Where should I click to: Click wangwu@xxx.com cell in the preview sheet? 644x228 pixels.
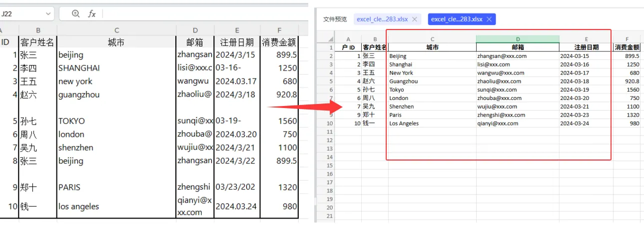518,72
